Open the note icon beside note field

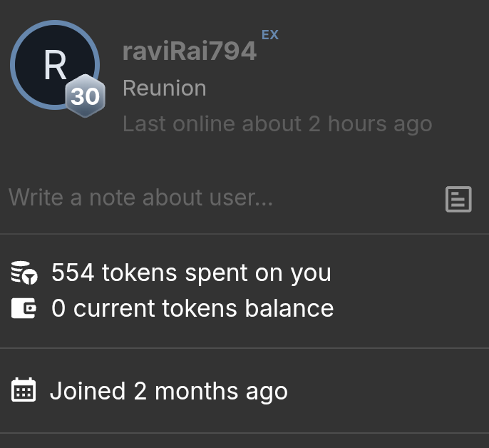[458, 199]
